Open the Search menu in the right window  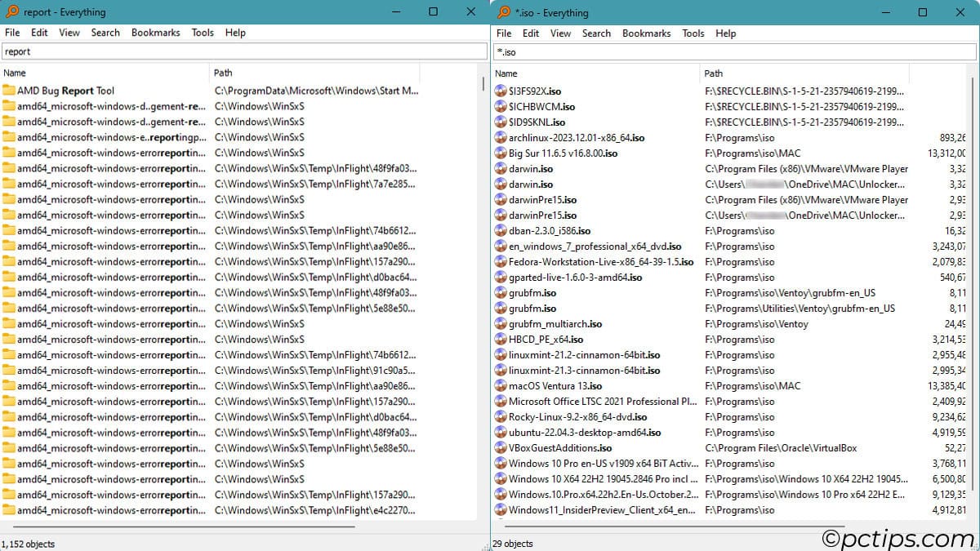(x=596, y=33)
